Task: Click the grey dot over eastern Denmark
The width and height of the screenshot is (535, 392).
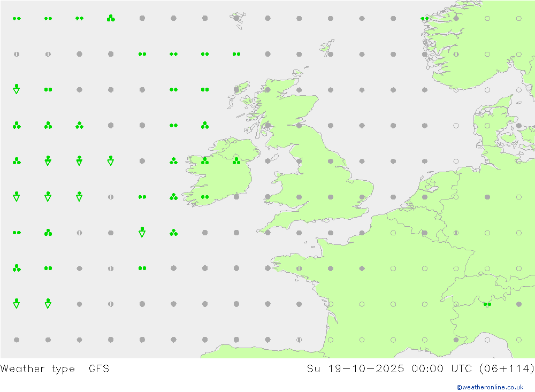Action: coord(518,126)
